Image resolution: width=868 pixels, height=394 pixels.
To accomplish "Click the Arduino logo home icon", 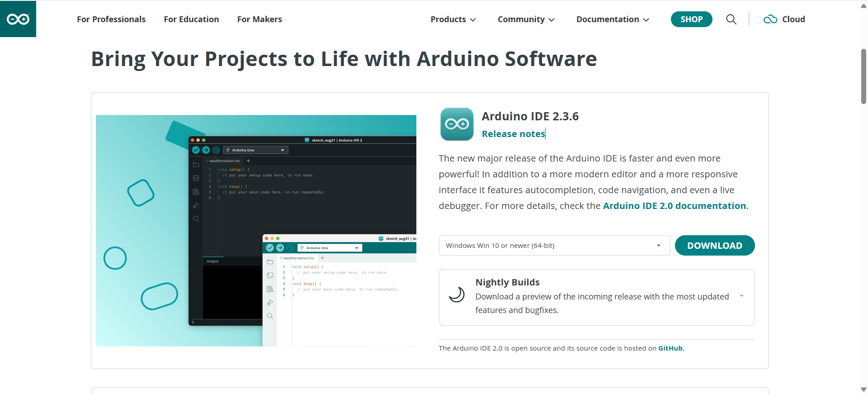I will pyautogui.click(x=18, y=19).
